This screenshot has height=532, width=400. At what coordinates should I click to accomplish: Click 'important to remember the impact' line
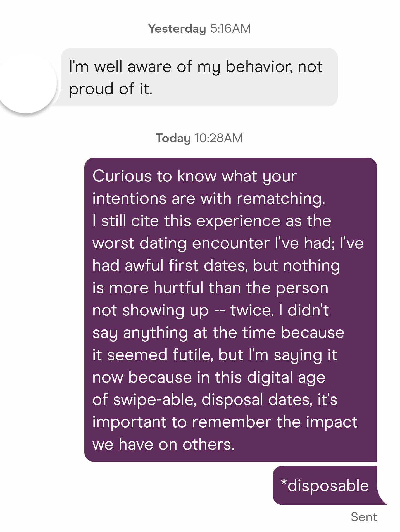tap(225, 422)
